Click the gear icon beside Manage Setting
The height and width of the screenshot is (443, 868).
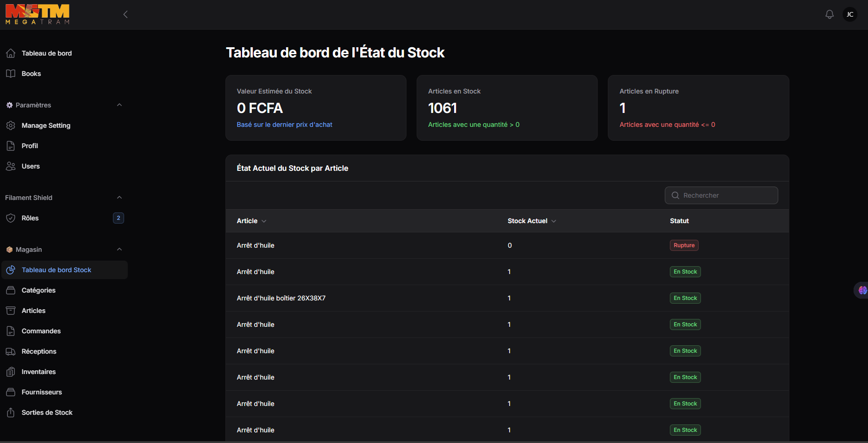coord(11,125)
